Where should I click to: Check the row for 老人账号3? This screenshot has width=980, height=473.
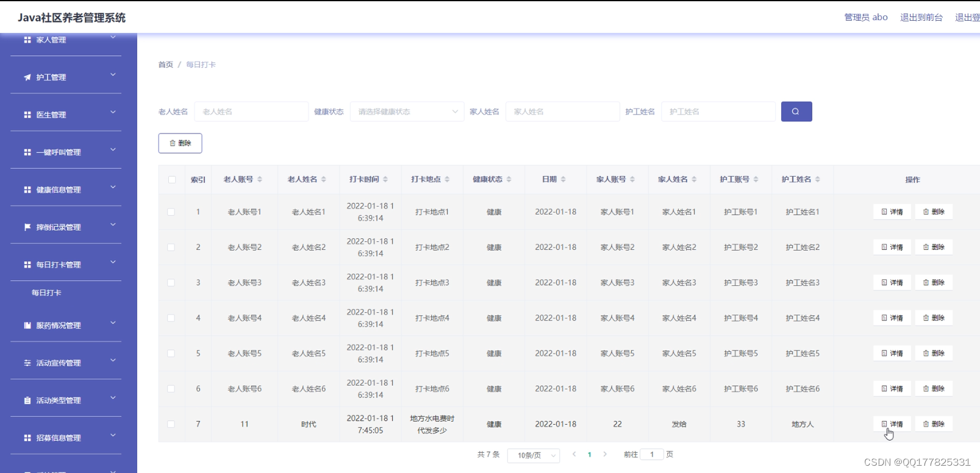[171, 283]
